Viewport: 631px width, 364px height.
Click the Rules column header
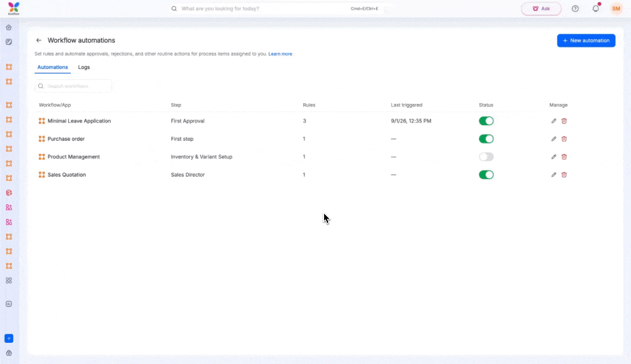click(309, 105)
